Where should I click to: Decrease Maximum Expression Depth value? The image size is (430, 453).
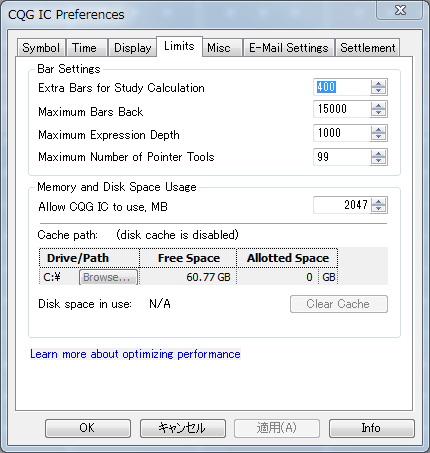(378, 137)
